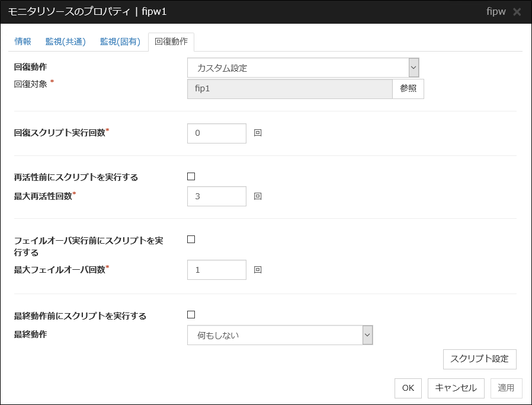Select the 最大再活性回数 field containing 3
This screenshot has width=532, height=405.
216,196
